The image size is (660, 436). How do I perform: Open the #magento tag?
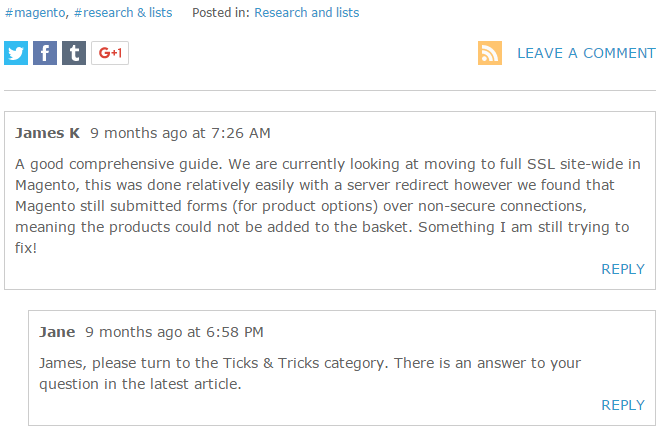pos(34,13)
